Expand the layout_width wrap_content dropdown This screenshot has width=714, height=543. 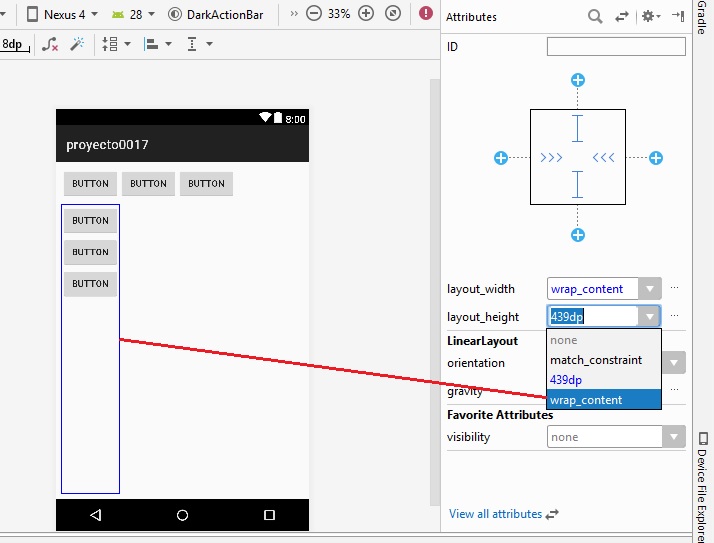tap(650, 289)
